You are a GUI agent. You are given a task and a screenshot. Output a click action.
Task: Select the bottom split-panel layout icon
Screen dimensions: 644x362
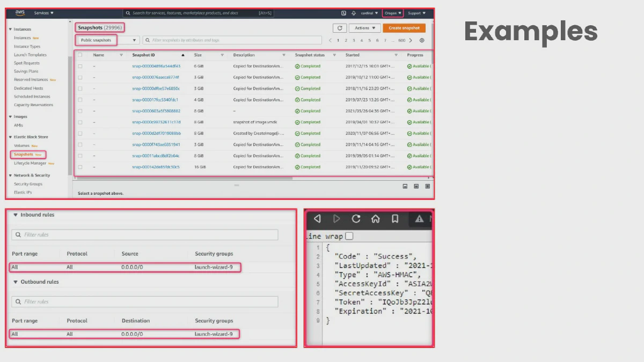coord(405,186)
